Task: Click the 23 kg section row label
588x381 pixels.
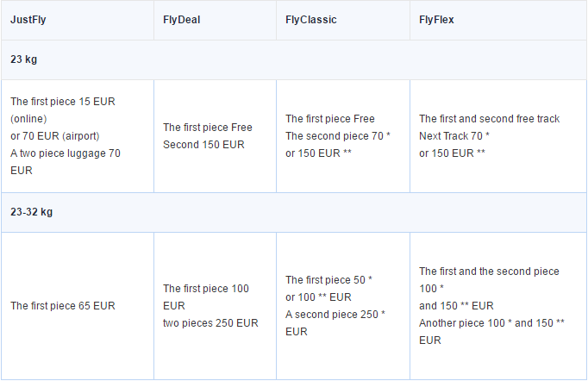Action: [23, 60]
